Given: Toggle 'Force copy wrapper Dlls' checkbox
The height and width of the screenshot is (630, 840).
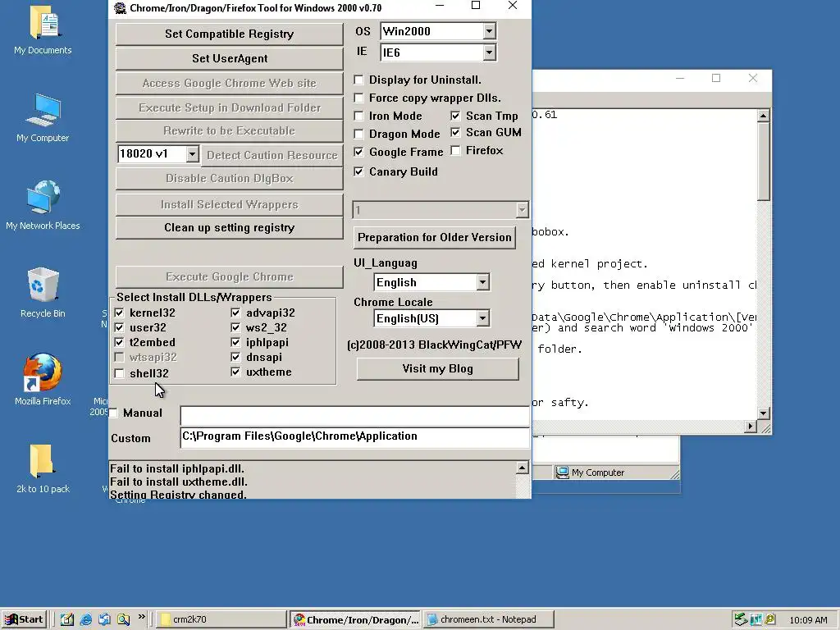Looking at the screenshot, I should pos(359,98).
